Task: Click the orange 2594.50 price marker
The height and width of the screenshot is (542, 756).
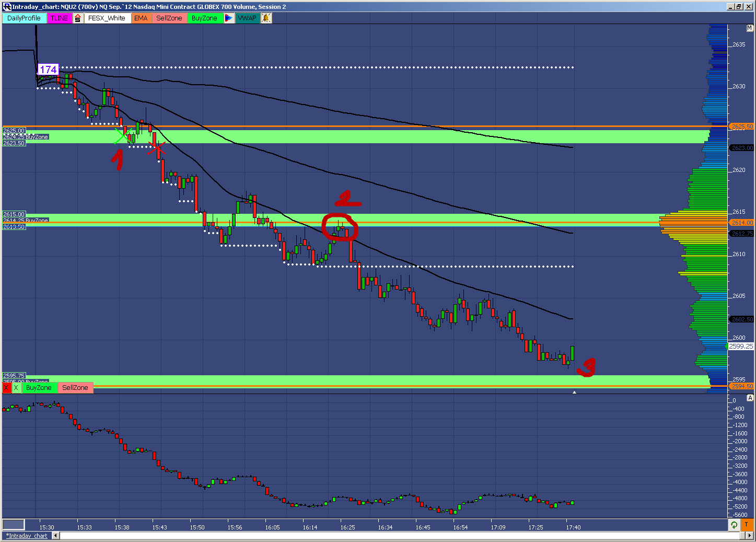Action: pos(742,386)
